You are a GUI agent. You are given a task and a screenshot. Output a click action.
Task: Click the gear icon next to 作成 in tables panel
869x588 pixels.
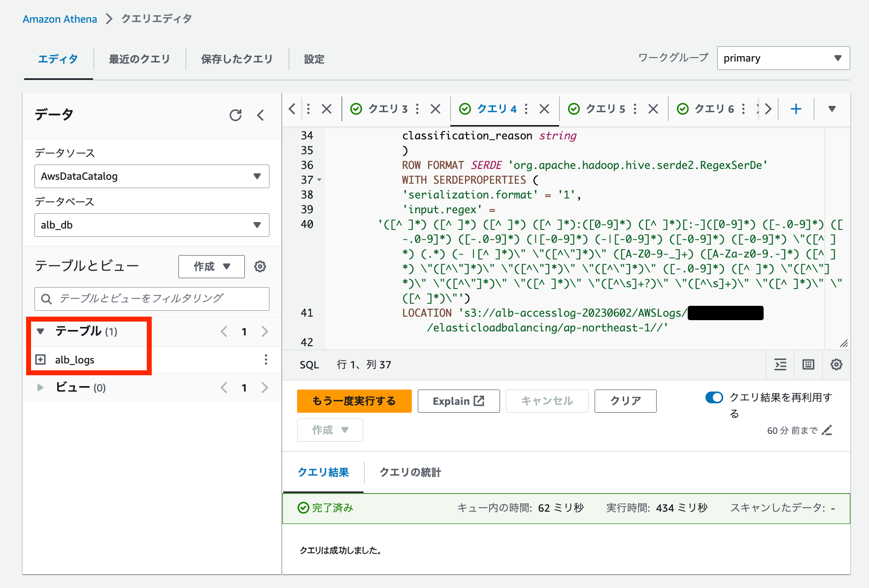click(260, 266)
